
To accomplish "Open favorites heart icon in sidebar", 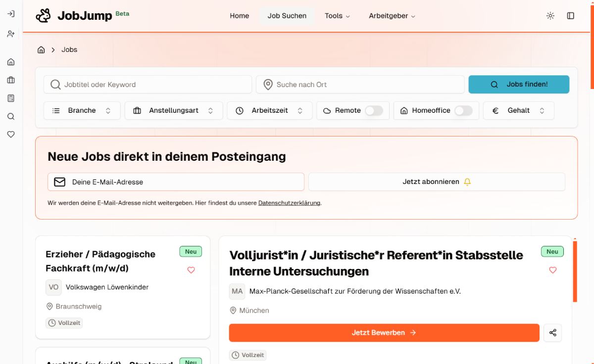I will (11, 134).
